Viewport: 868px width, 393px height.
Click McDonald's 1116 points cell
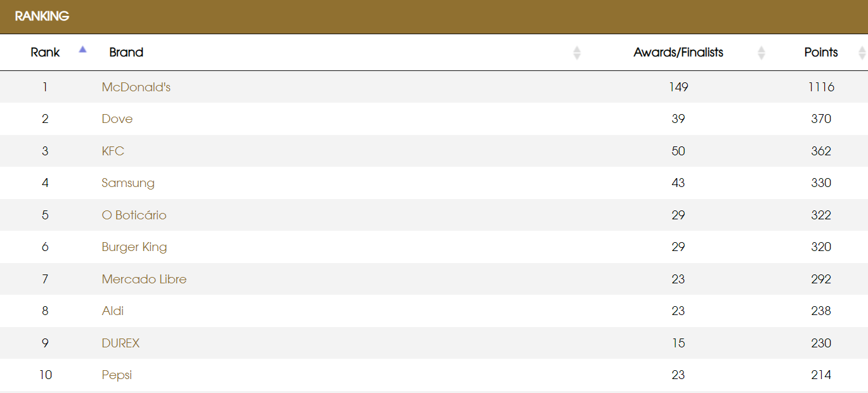pyautogui.click(x=820, y=87)
